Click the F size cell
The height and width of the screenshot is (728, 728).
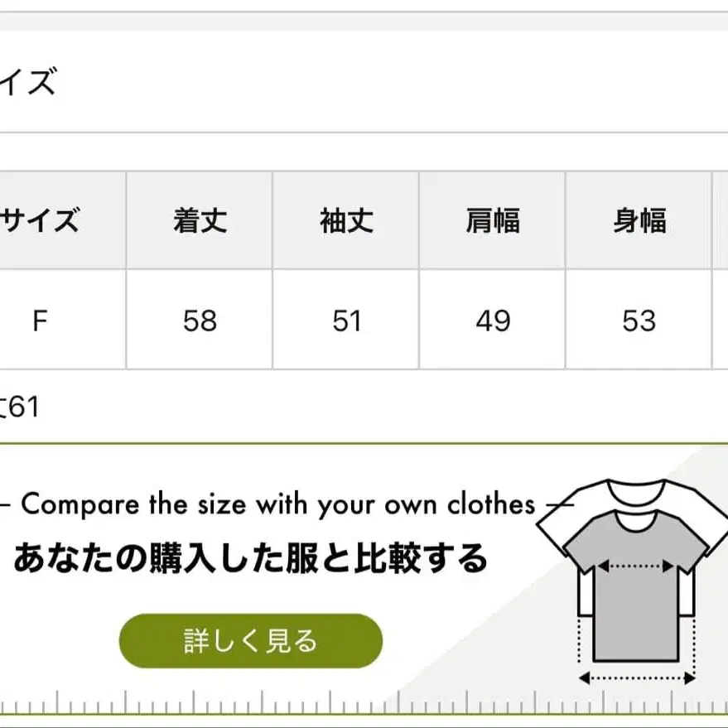[x=40, y=321]
